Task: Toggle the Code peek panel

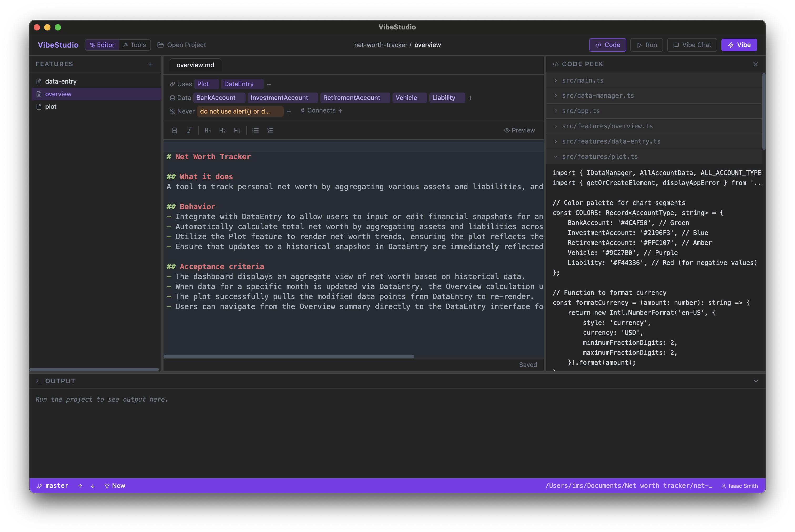Action: 607,45
